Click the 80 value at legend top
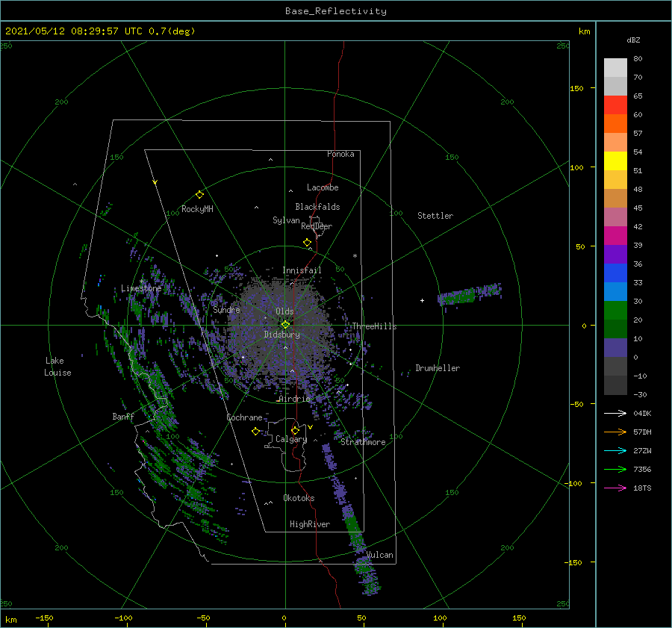The height and width of the screenshot is (628, 672). coord(638,59)
